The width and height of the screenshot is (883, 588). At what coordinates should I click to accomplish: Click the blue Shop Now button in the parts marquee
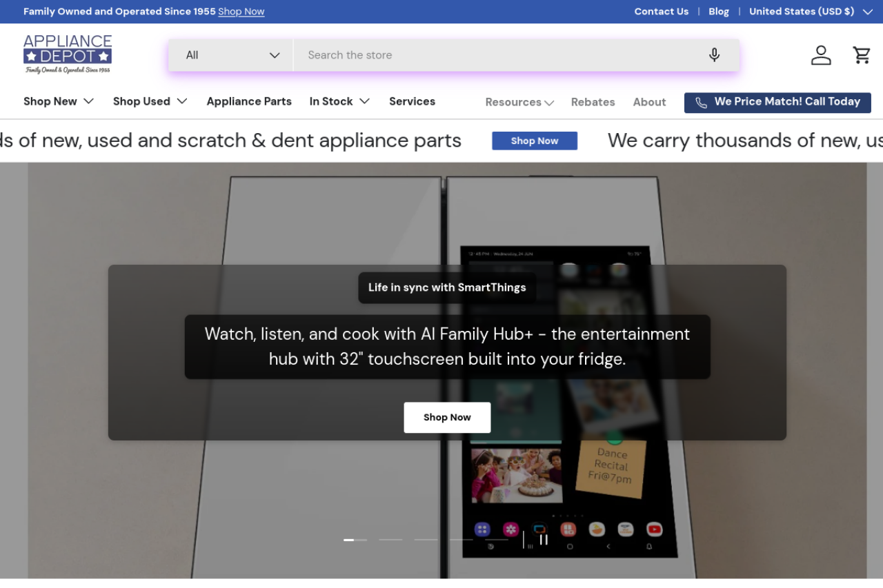[535, 141]
